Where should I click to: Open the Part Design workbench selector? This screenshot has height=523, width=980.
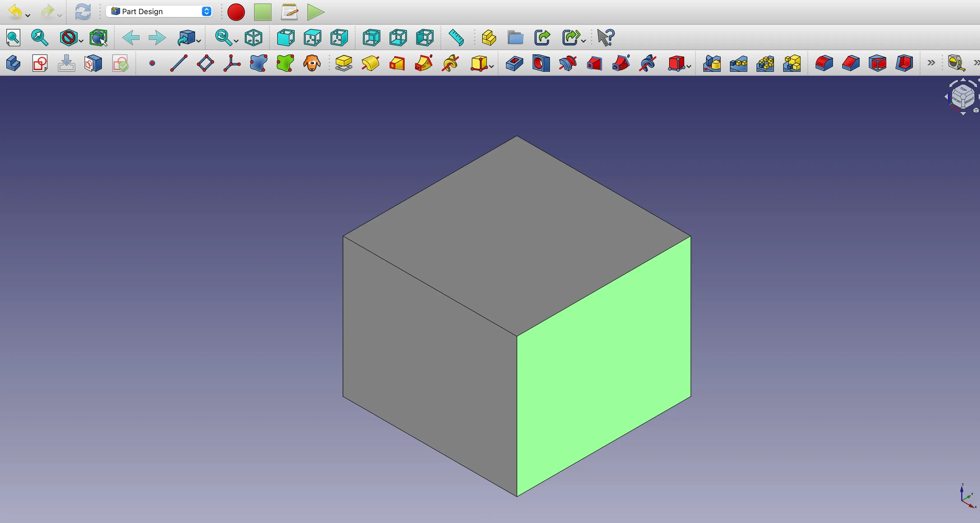159,11
